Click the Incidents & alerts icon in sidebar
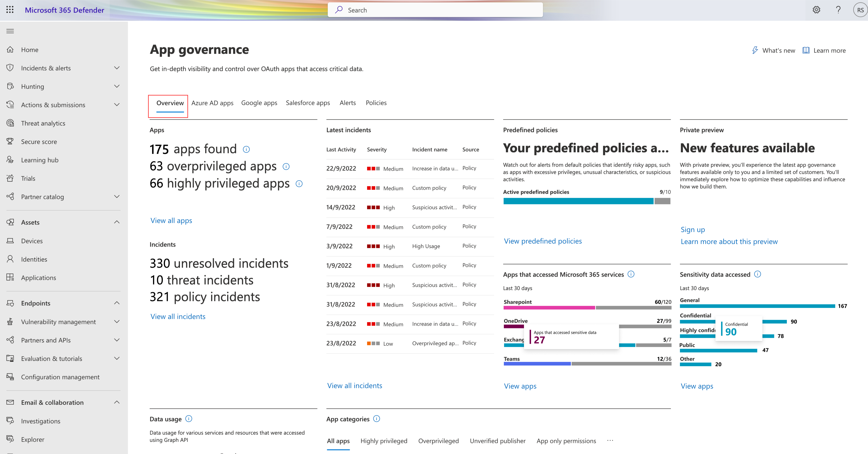This screenshot has height=454, width=868. 10,68
